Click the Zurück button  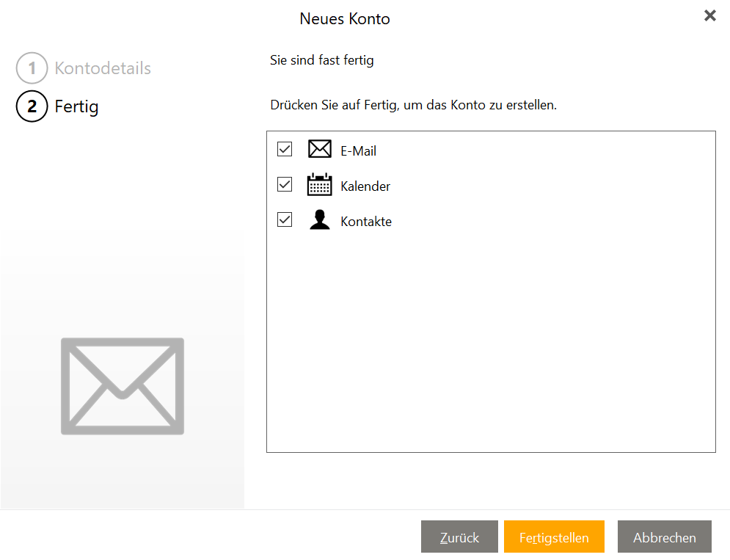coord(459,537)
